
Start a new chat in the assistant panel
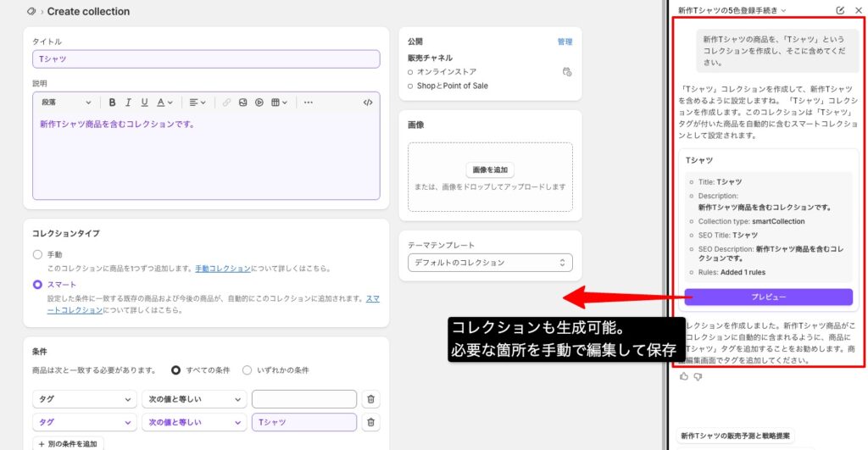[x=840, y=10]
